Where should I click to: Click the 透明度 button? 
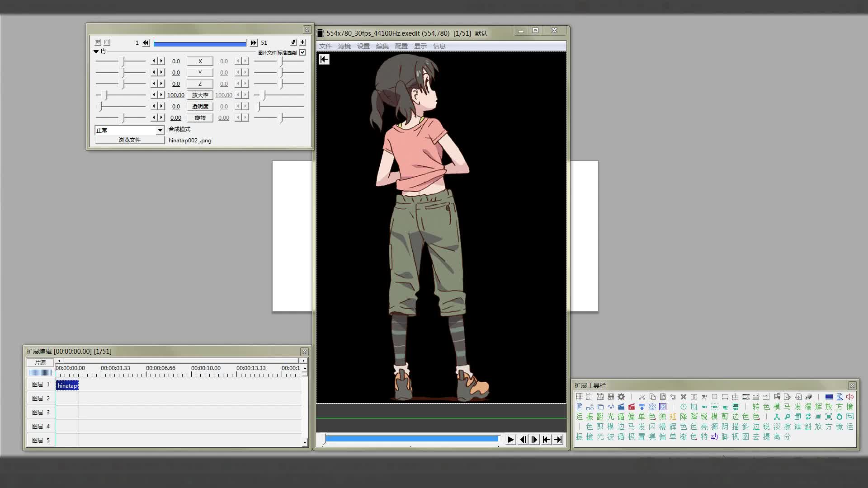pyautogui.click(x=200, y=106)
